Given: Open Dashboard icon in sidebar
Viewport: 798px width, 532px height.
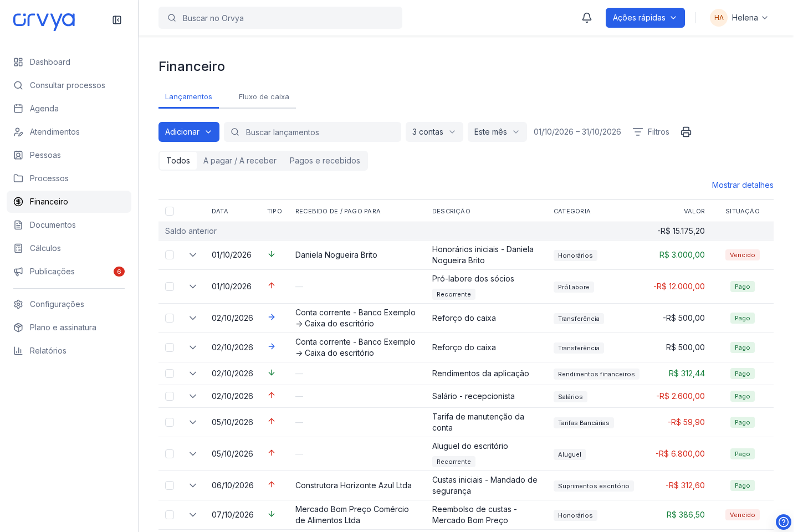Looking at the screenshot, I should point(18,62).
